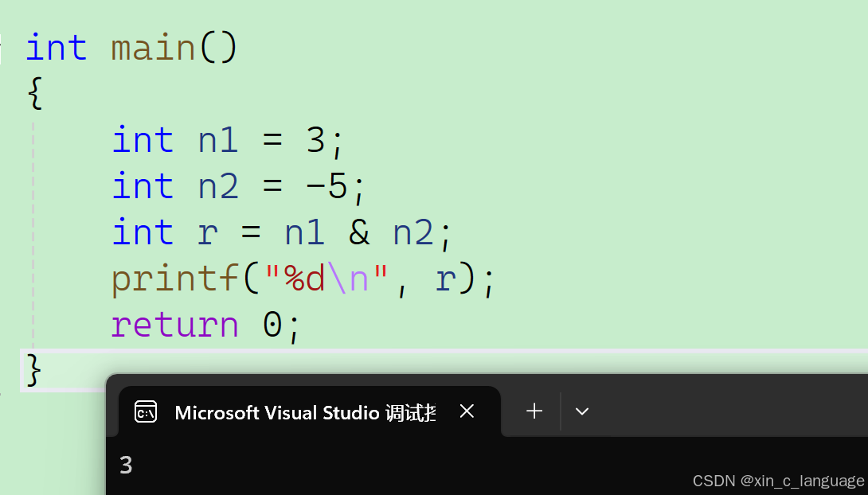Click the line 'int n2 = -5;'
Screen dimensions: 868x495
[239, 186]
